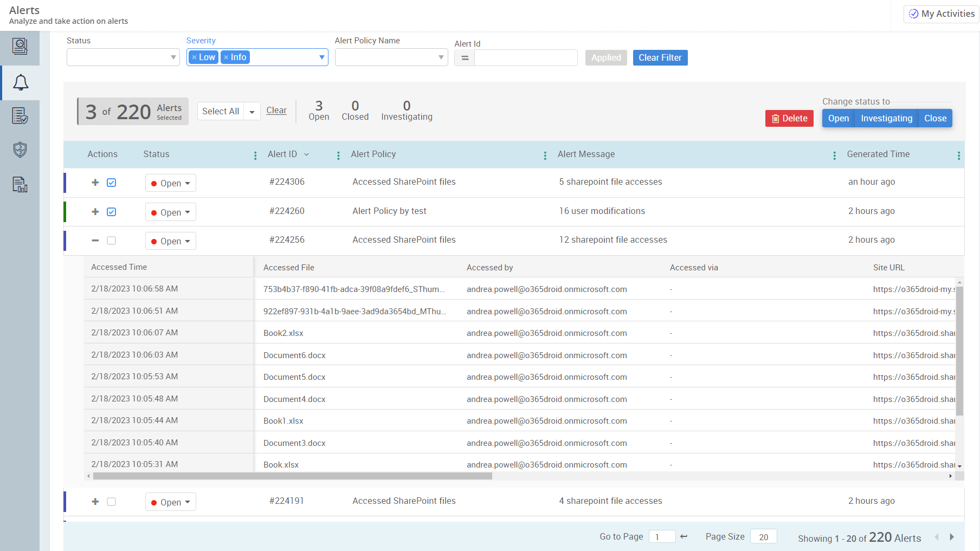This screenshot has height=551, width=980.
Task: Open the Status dropdown for alert #224306
Action: point(170,183)
